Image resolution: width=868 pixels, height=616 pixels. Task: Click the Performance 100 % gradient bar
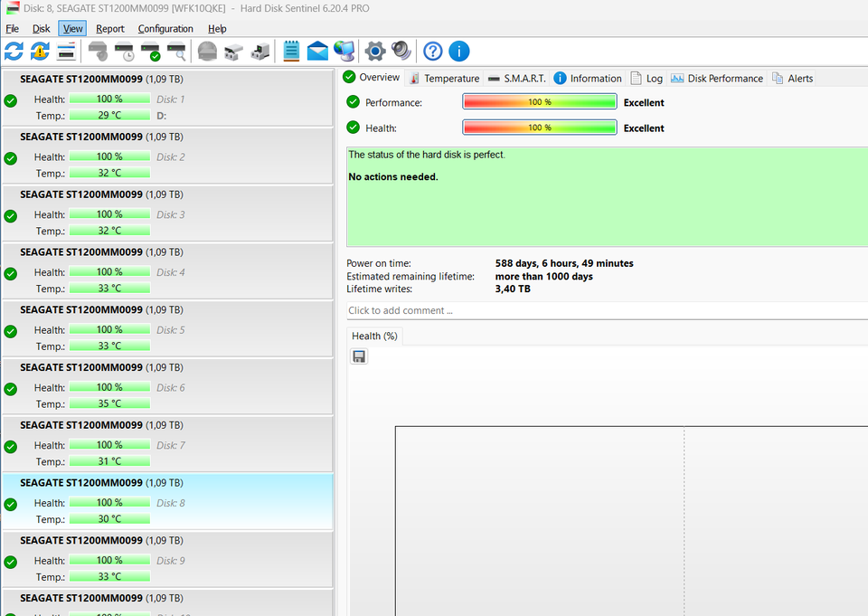pyautogui.click(x=540, y=102)
